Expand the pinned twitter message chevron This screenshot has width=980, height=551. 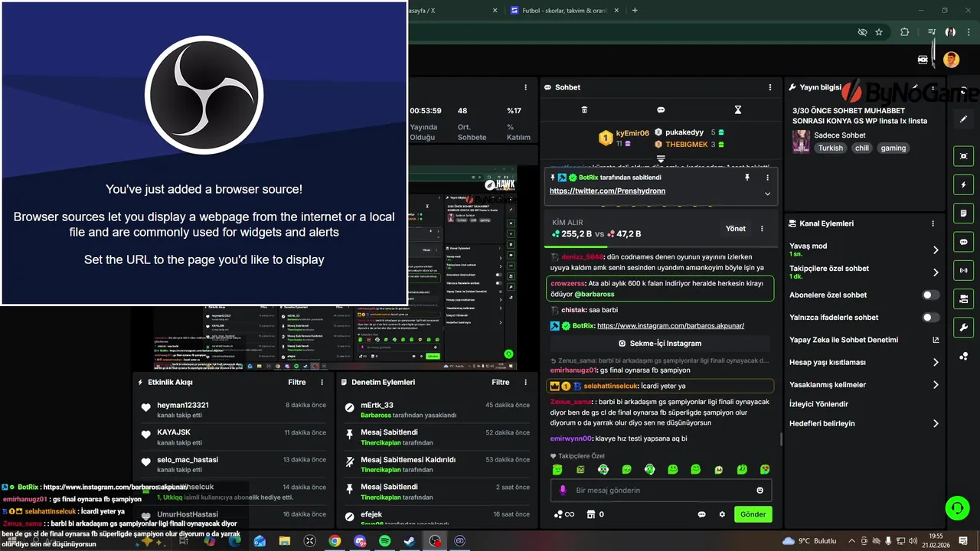tap(768, 194)
